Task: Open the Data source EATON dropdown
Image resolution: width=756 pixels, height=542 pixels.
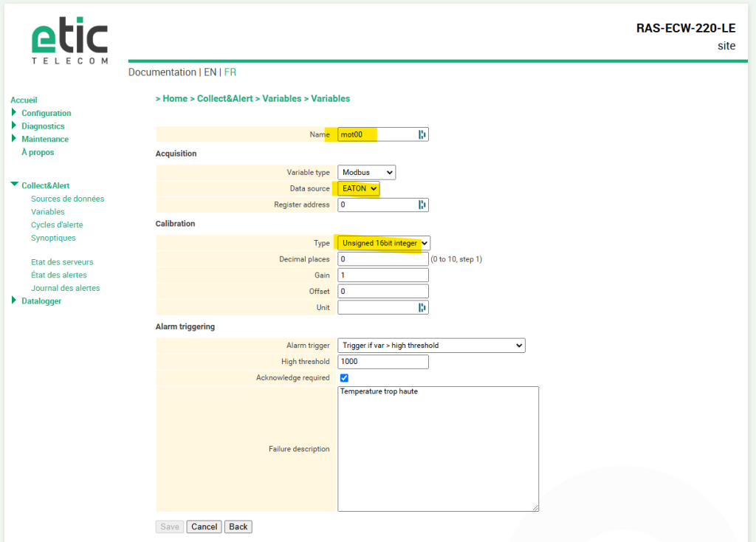Action: 359,188
